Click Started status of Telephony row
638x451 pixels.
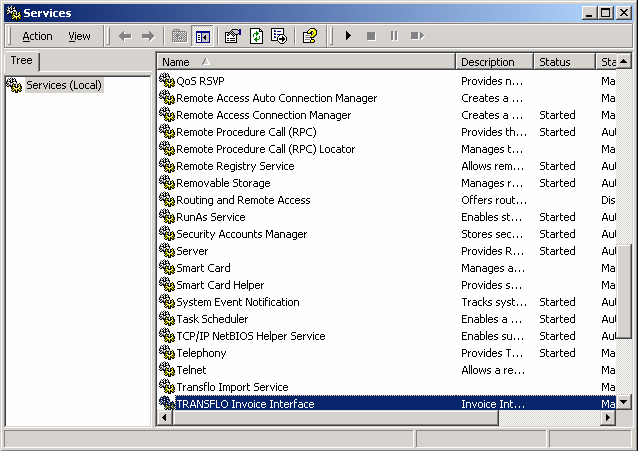click(x=557, y=353)
